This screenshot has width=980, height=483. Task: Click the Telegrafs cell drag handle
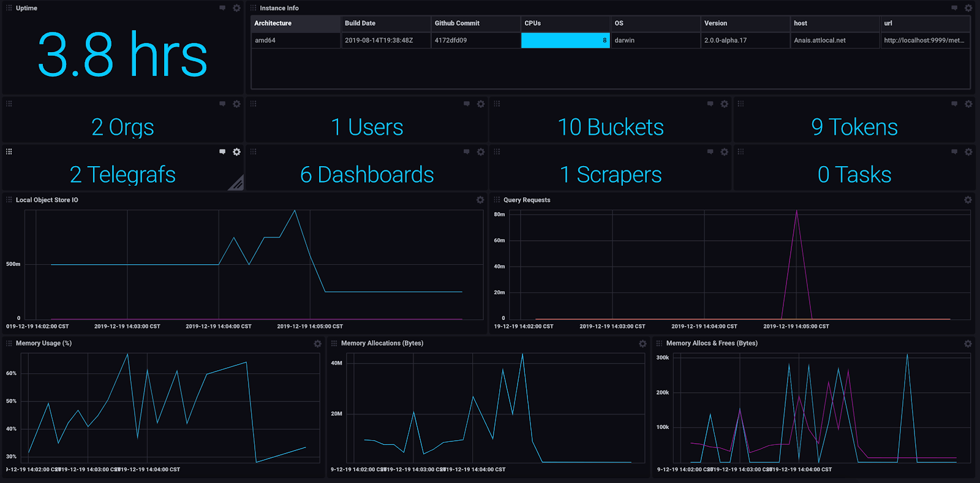(9, 151)
